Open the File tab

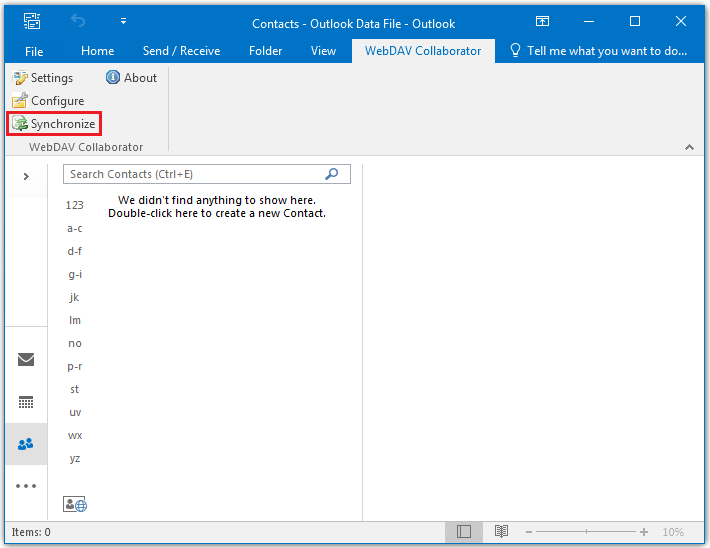[34, 51]
